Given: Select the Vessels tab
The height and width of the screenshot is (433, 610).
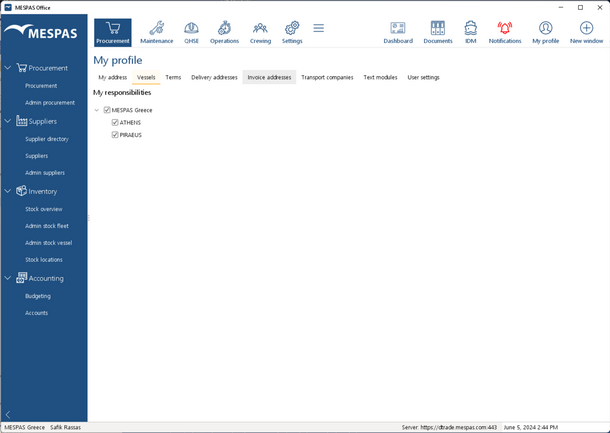Looking at the screenshot, I should pos(146,77).
